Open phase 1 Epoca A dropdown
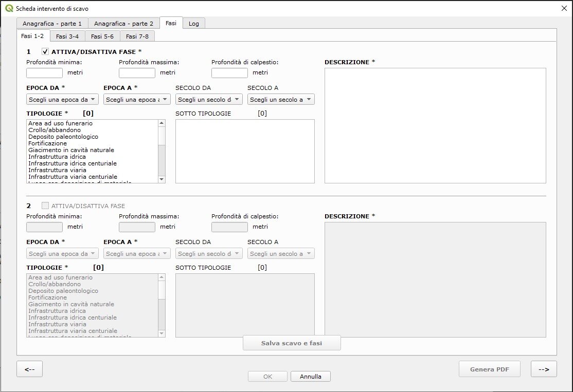This screenshot has width=573, height=392. [137, 99]
